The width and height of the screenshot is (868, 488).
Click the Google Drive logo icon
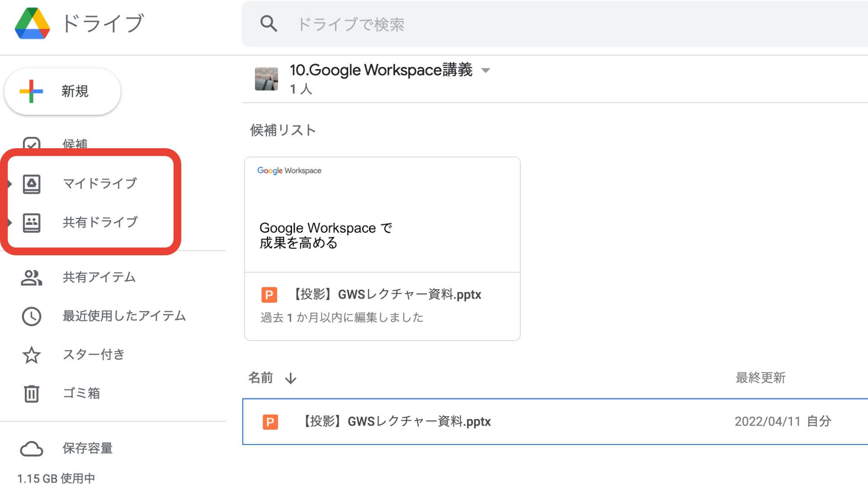coord(32,23)
